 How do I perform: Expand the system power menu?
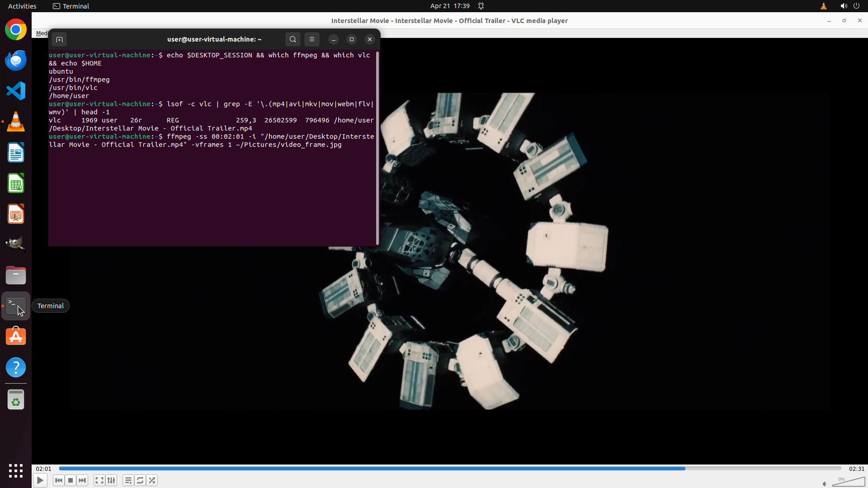tap(856, 6)
